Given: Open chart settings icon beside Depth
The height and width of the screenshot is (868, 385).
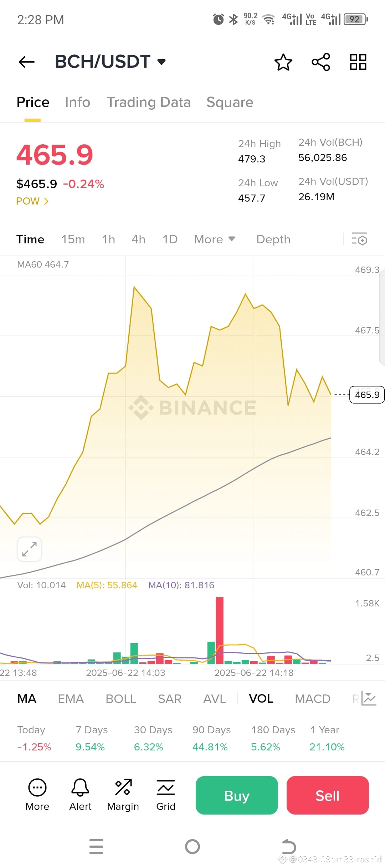Looking at the screenshot, I should coord(359,239).
